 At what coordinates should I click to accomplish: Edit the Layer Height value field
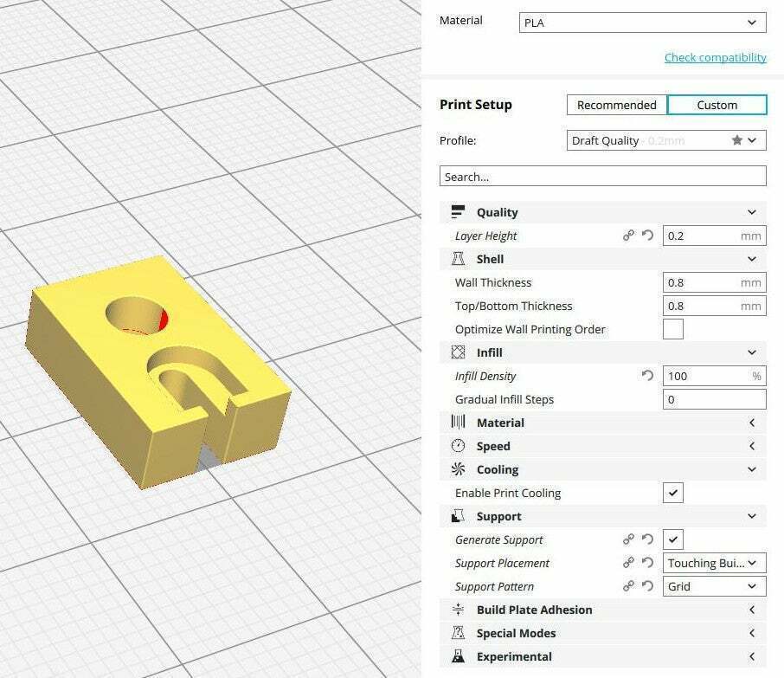click(x=715, y=236)
